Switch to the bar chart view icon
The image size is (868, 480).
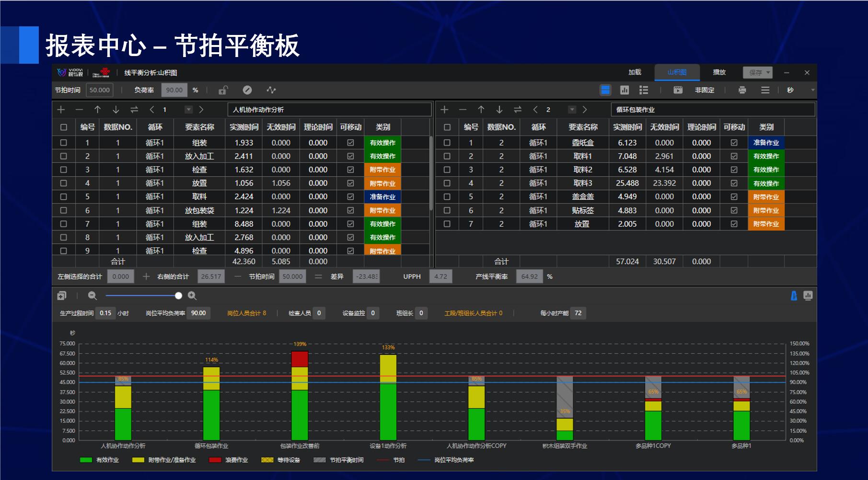(x=625, y=90)
